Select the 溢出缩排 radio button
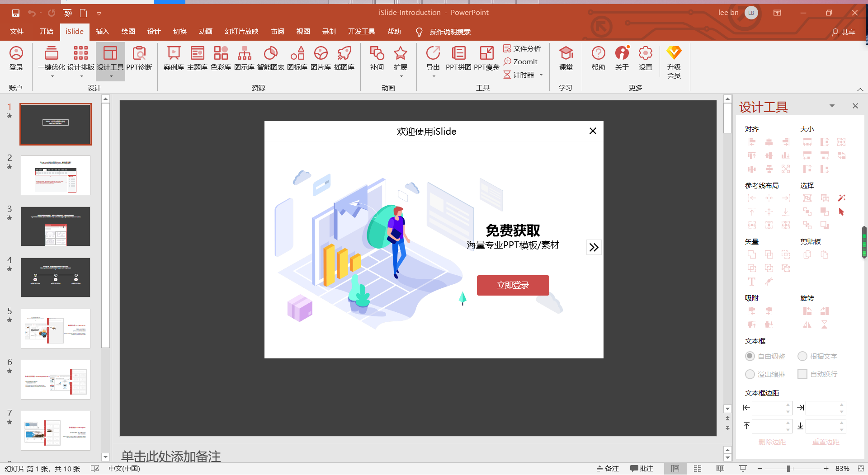This screenshot has width=868, height=475. click(750, 374)
